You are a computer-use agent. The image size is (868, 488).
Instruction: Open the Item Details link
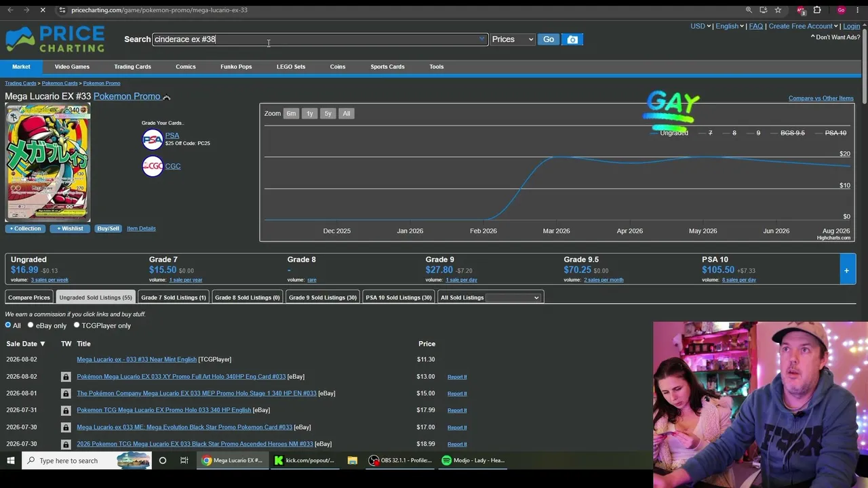pyautogui.click(x=141, y=228)
